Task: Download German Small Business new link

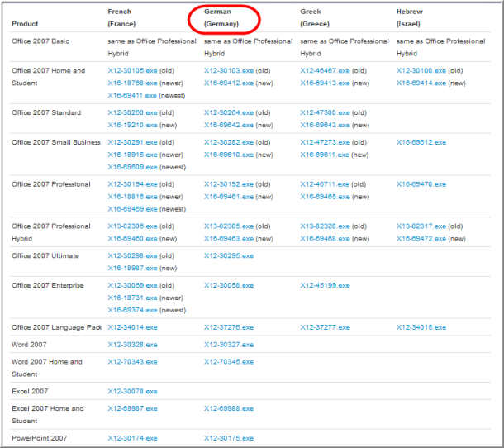Action: point(229,155)
